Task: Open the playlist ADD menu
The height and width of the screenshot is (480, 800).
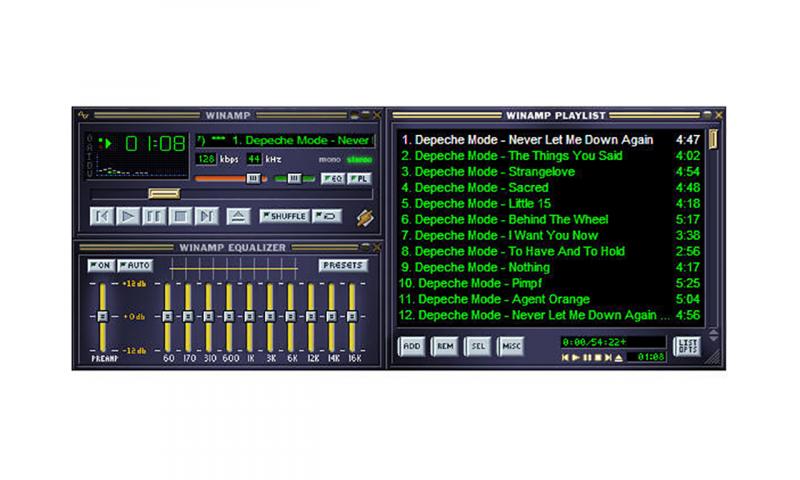Action: point(412,346)
